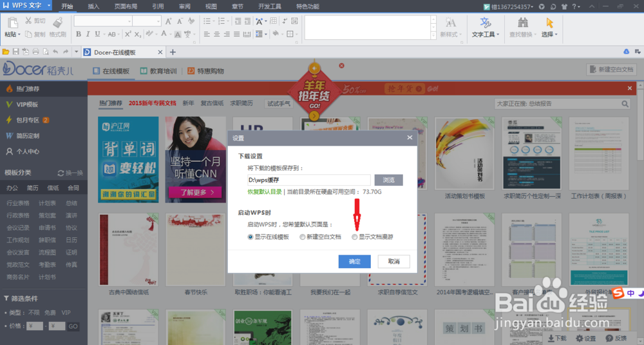Click the 反馈 icon at bottom bar
Image resolution: width=644 pixels, height=345 pixels.
point(616,338)
